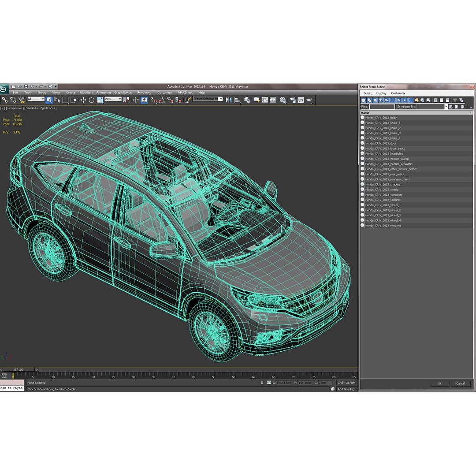Toggle the Angle Snap button
Viewport: 476px width, 476px height.
point(162,100)
